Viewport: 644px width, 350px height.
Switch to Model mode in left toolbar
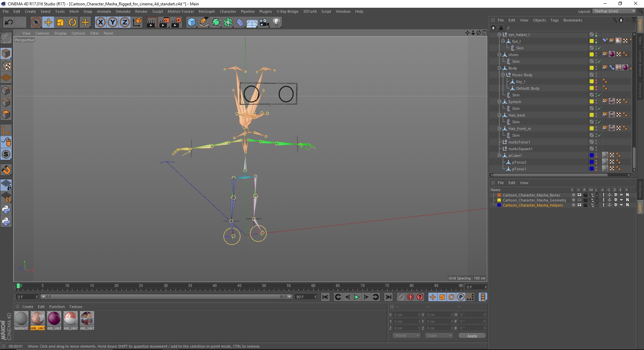coord(6,54)
